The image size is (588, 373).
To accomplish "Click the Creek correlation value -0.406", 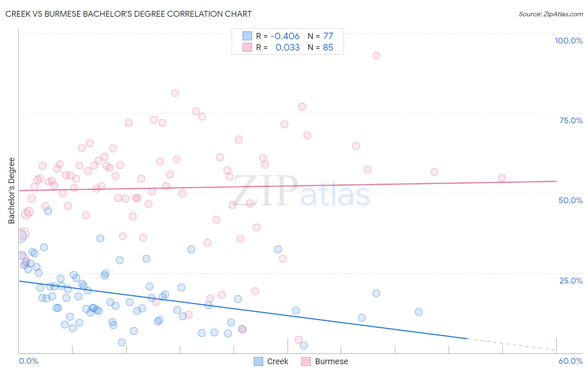I will (x=285, y=36).
